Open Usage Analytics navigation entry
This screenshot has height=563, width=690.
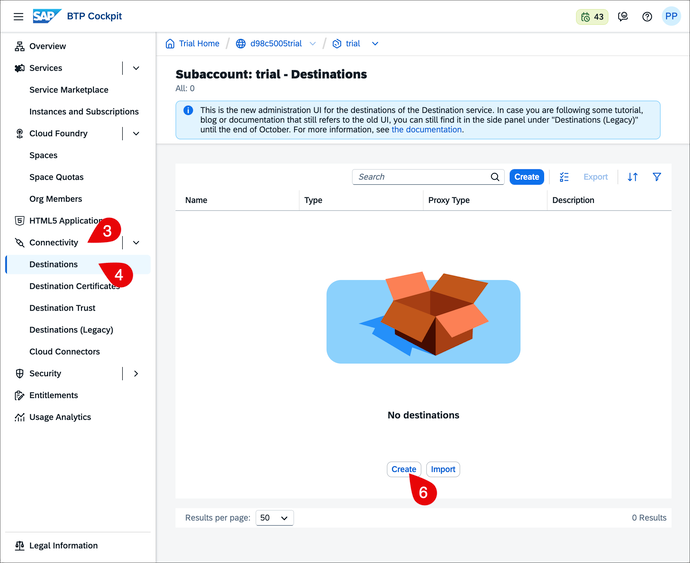(x=60, y=417)
